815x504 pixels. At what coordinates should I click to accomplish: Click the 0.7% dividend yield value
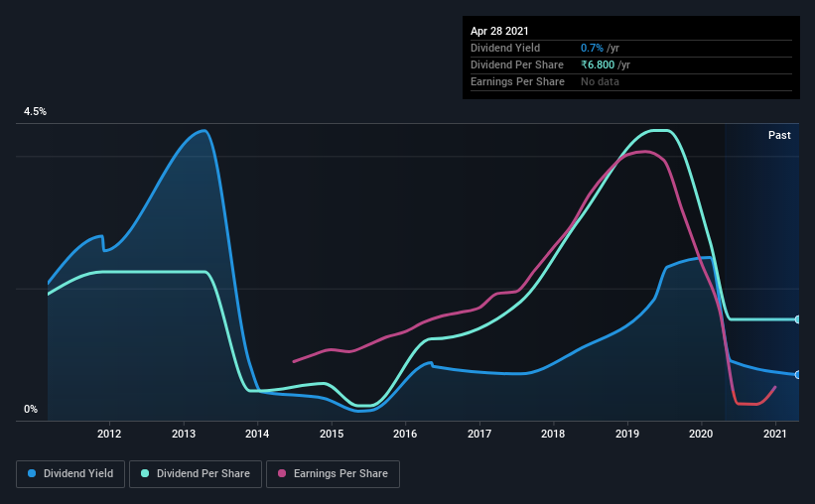point(592,48)
